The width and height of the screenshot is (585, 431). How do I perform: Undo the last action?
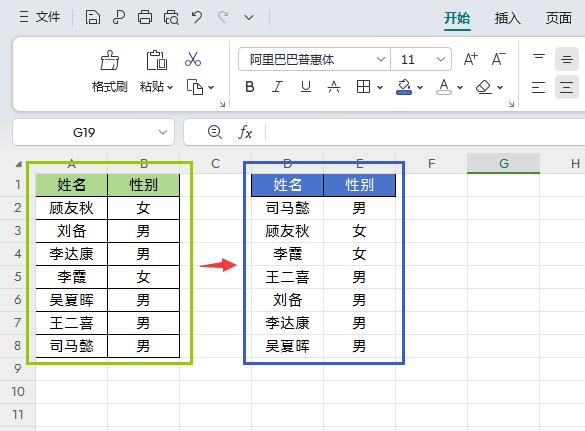tap(197, 17)
